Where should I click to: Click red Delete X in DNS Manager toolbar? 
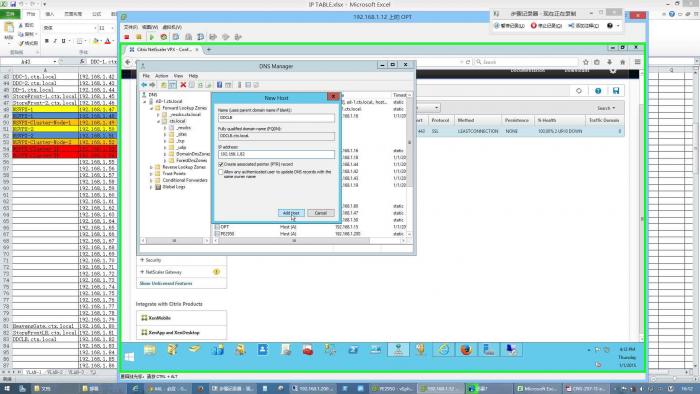point(183,85)
